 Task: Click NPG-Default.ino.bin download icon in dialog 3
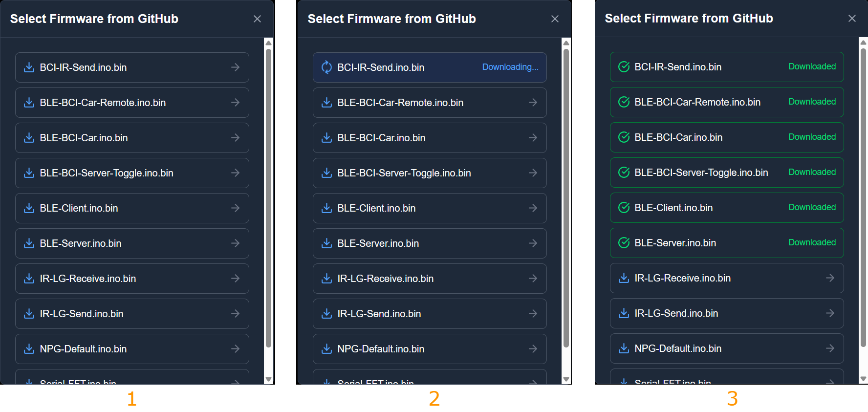[624, 348]
